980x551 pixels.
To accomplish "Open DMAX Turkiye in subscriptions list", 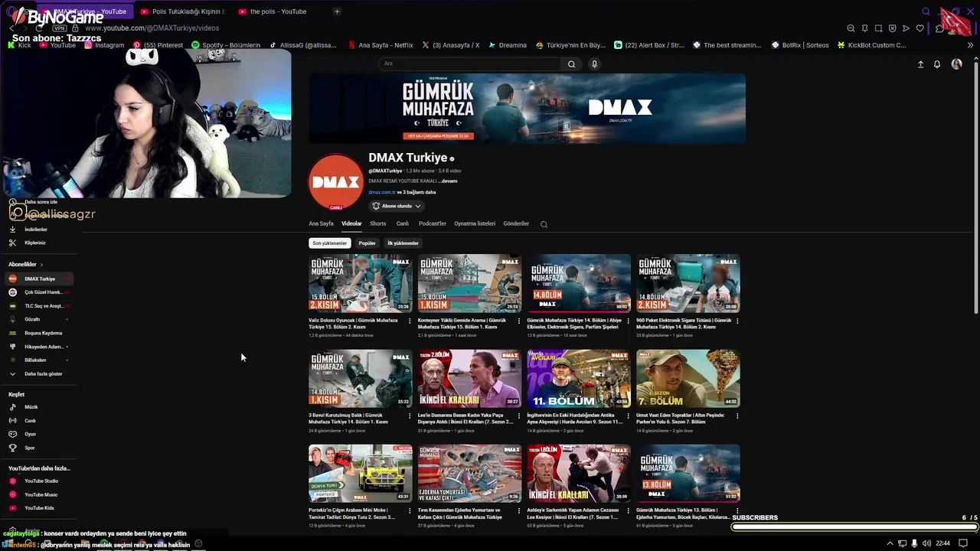I will coord(40,279).
